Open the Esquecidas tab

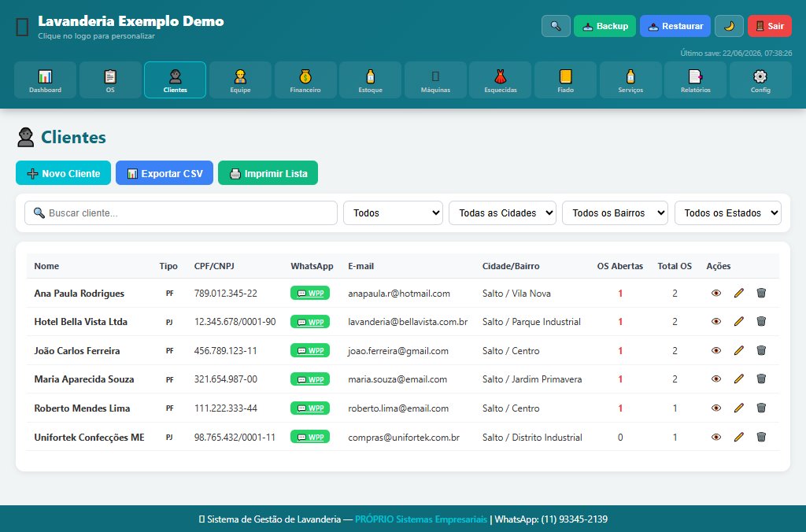[501, 80]
